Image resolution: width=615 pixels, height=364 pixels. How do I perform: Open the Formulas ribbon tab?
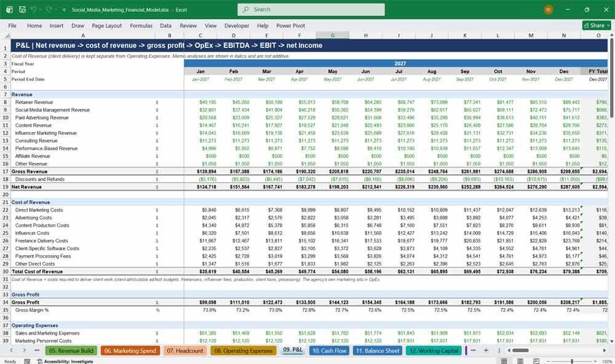141,25
